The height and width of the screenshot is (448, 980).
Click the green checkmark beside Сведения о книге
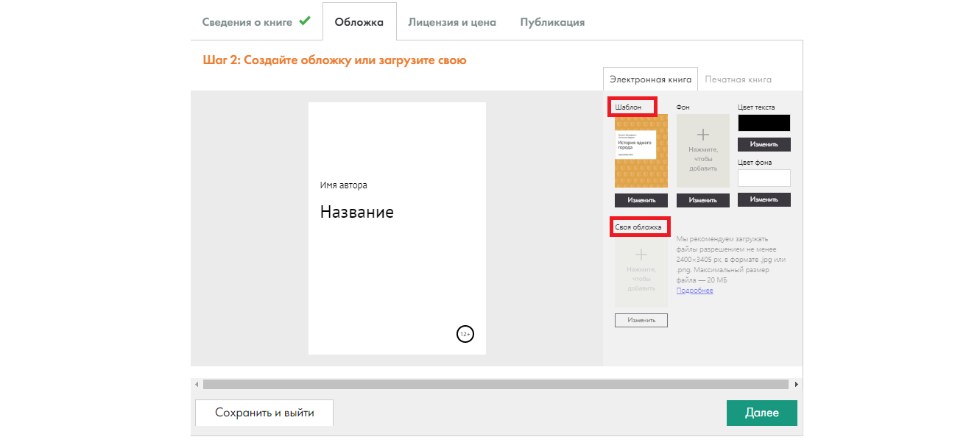(305, 21)
